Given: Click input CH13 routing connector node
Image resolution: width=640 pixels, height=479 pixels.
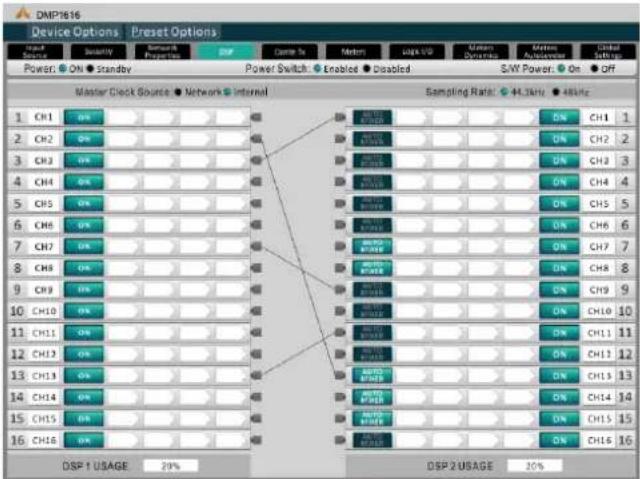Looking at the screenshot, I should pyautogui.click(x=256, y=375).
